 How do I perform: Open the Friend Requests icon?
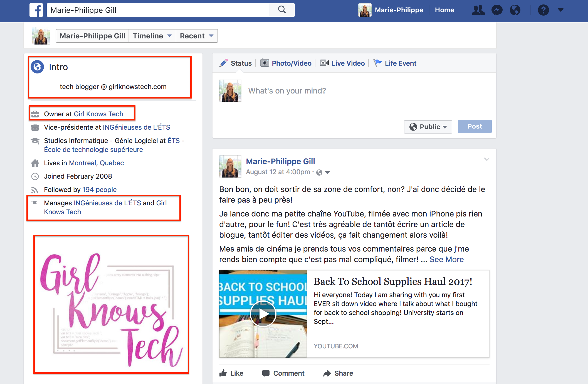(478, 10)
